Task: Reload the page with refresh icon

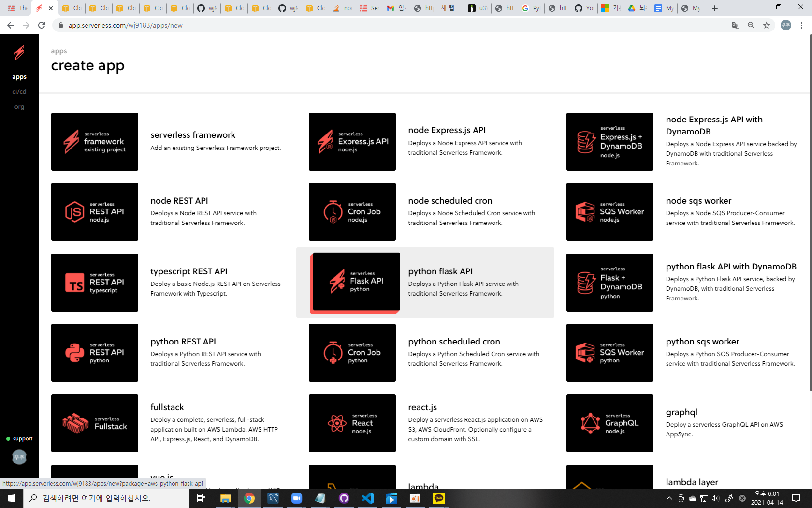Action: pos(42,25)
